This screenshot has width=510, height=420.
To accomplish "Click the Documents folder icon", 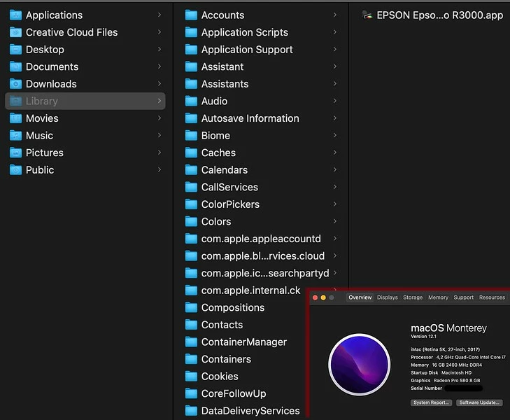I will point(15,66).
